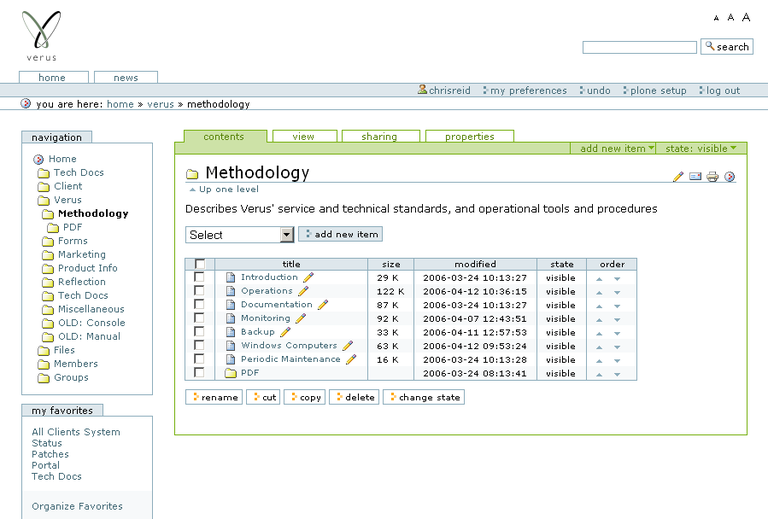Image resolution: width=768 pixels, height=519 pixels.
Task: Open the Select item type dropdown
Action: [x=240, y=235]
